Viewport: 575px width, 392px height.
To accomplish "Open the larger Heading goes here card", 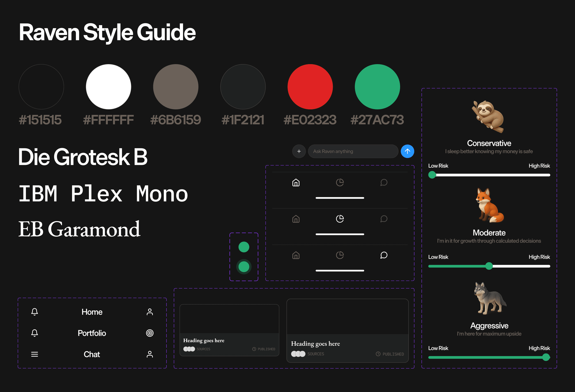I will tap(347, 330).
